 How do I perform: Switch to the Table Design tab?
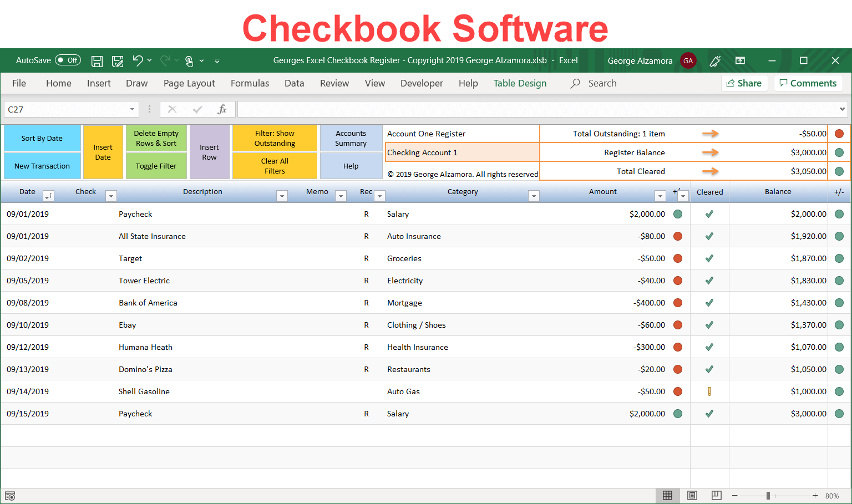(520, 83)
